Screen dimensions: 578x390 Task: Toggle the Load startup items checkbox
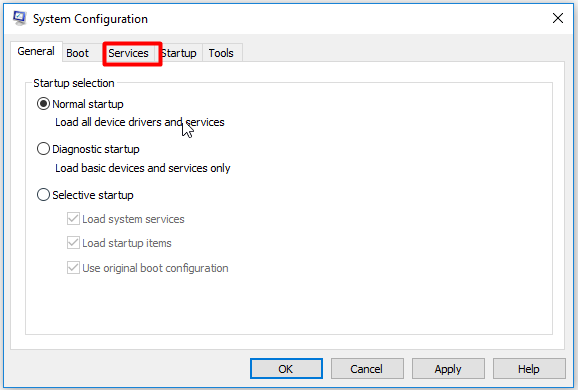tap(73, 243)
